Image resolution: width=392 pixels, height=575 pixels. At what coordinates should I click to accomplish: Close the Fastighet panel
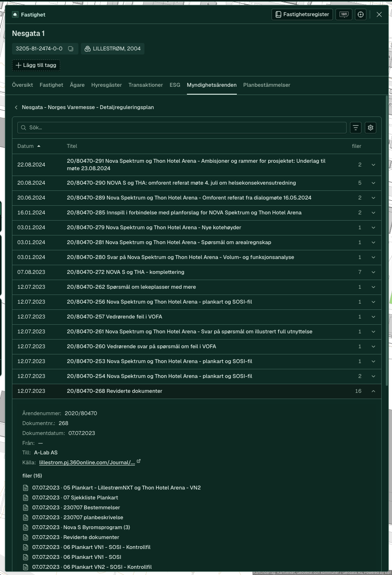pos(379,14)
